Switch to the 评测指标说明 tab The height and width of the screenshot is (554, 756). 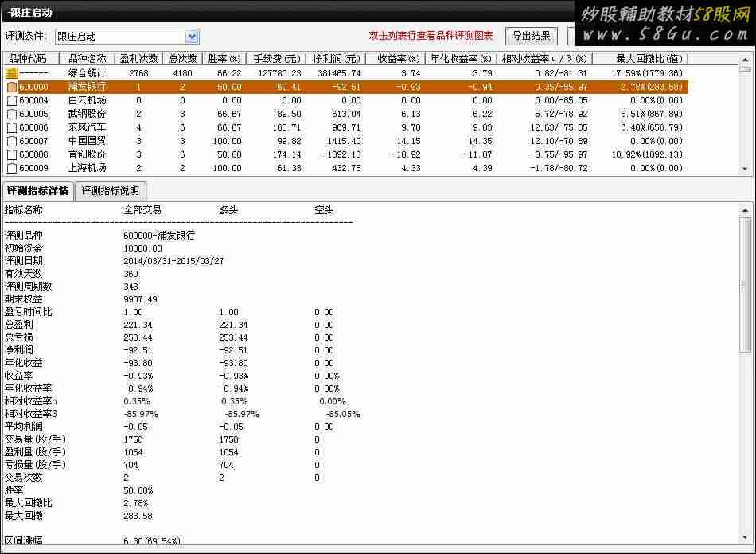point(111,191)
